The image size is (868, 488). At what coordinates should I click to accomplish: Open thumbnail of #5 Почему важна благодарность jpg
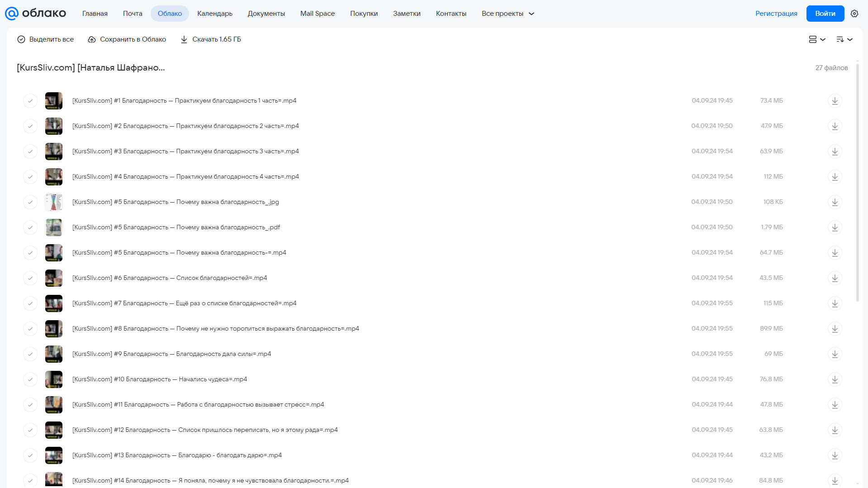pos(54,202)
